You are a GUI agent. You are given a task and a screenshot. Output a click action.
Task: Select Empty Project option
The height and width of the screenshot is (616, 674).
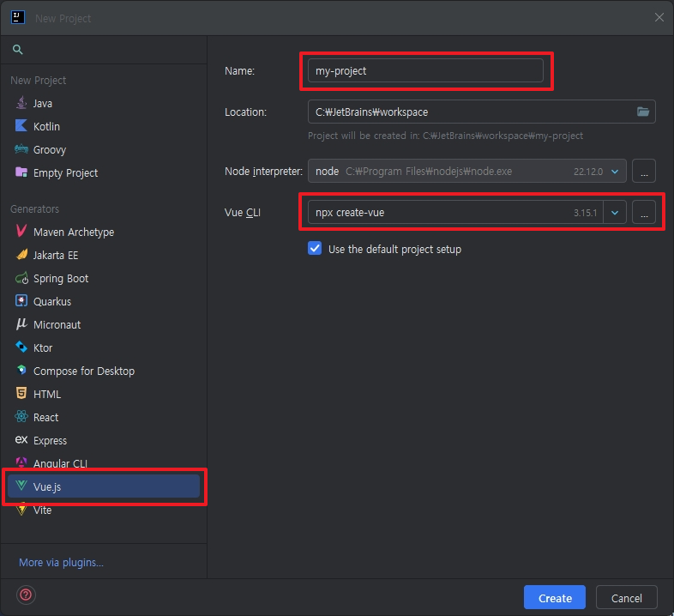coord(104,173)
